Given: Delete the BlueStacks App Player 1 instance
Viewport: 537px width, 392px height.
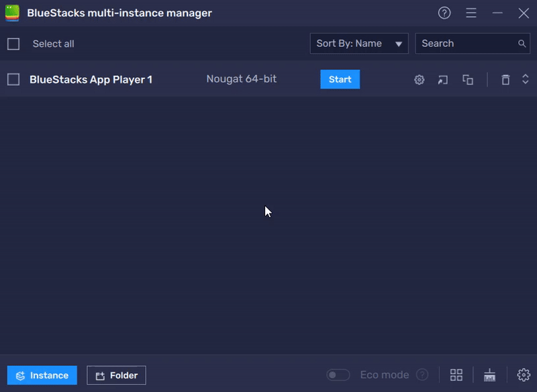Looking at the screenshot, I should (505, 80).
